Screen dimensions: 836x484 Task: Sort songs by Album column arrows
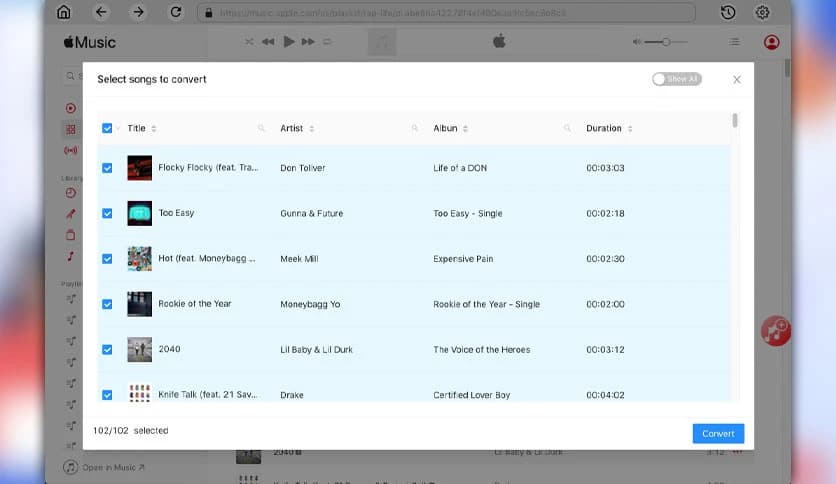tap(465, 128)
